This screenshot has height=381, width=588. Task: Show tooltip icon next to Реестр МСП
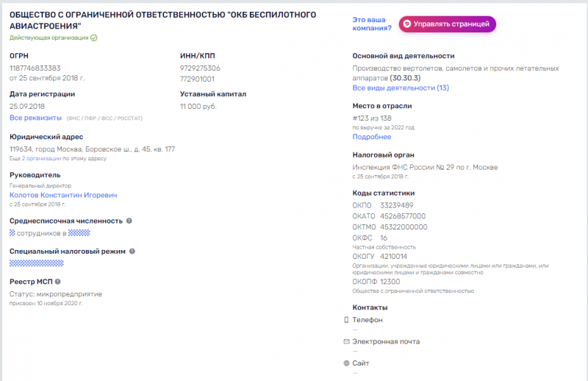point(58,282)
